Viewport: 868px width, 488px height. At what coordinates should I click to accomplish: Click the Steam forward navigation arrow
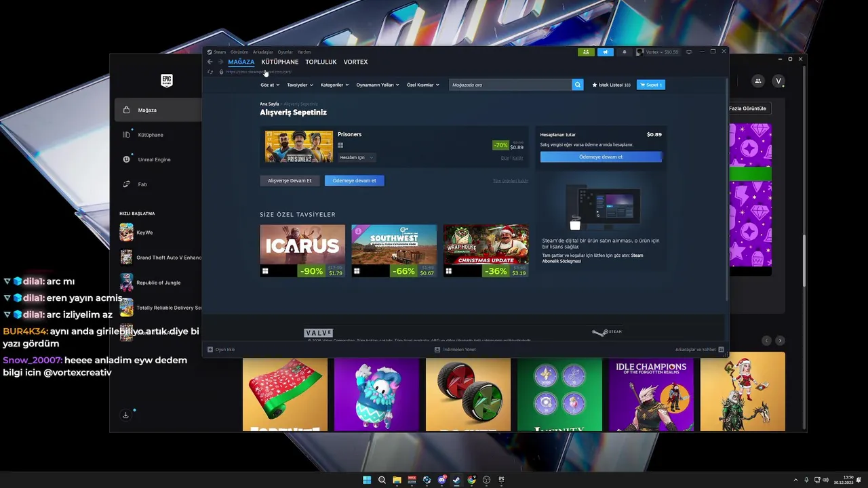tap(220, 62)
